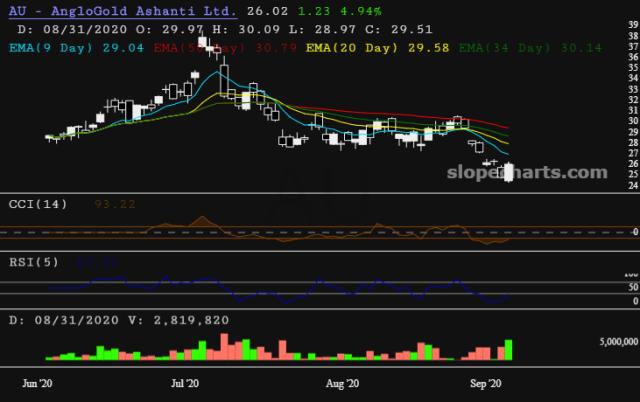Click the high price H: 30.09
The height and width of the screenshot is (402, 640).
246,29
